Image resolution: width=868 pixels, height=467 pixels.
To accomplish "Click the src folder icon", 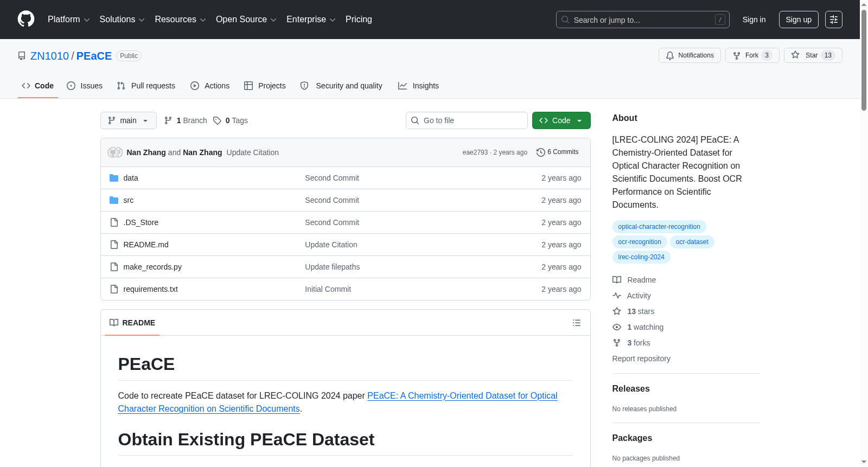I will (x=114, y=200).
